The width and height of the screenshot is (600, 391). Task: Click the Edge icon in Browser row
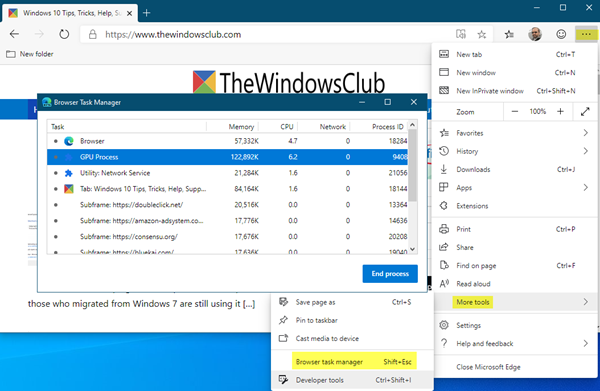[69, 141]
